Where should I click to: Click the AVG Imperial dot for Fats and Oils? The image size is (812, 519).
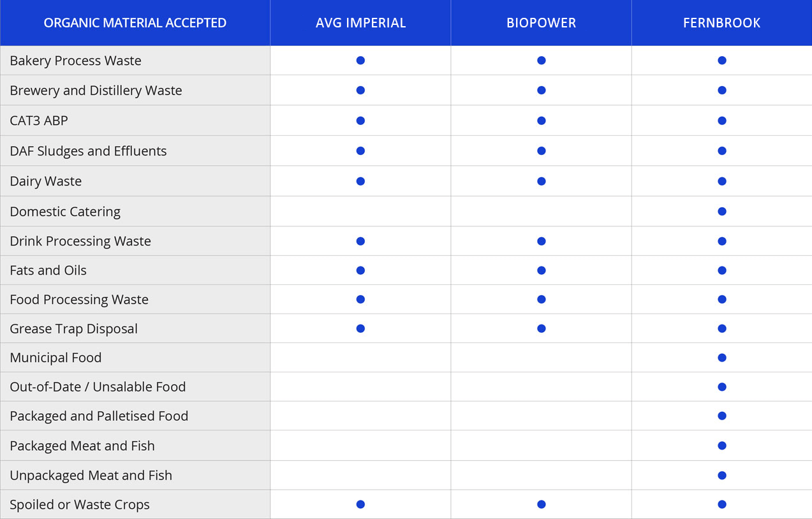click(360, 270)
